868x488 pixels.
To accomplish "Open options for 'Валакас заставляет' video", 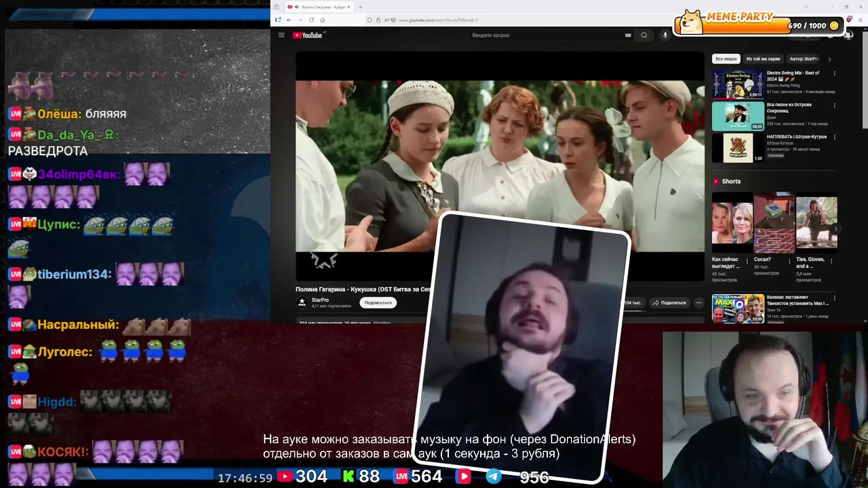I will (834, 298).
